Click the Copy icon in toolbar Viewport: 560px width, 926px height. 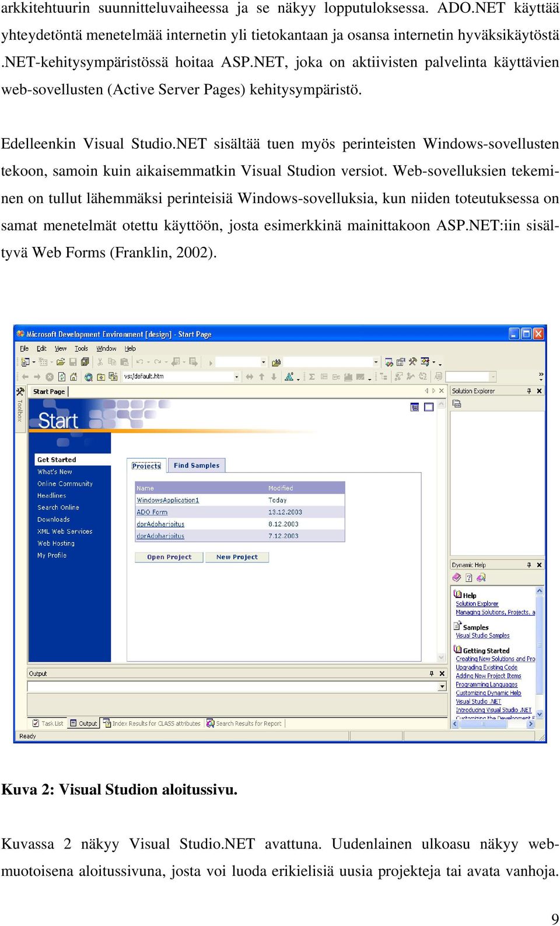tap(112, 362)
